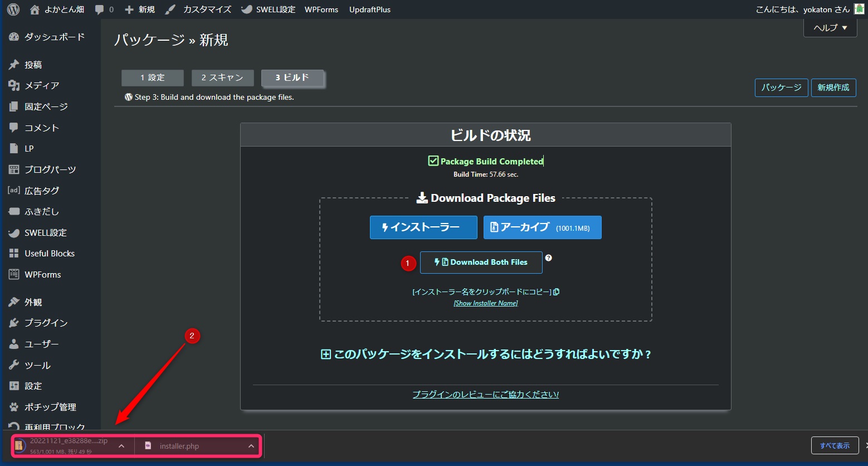
Task: Click the help question mark icon
Action: 548,258
